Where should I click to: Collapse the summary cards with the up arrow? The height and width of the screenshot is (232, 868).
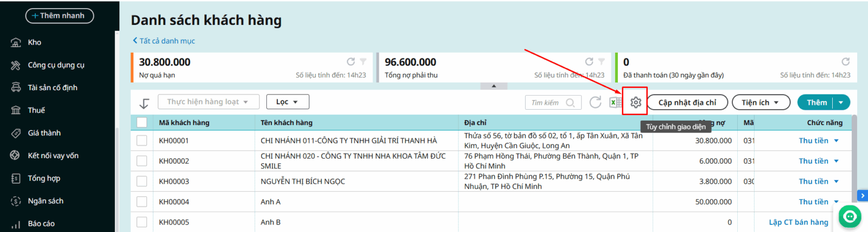tap(494, 86)
